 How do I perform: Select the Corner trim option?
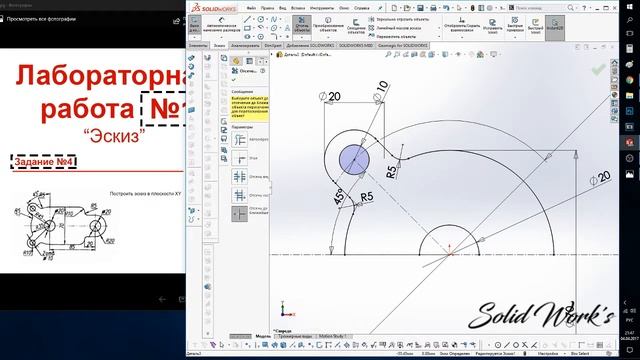(x=240, y=158)
